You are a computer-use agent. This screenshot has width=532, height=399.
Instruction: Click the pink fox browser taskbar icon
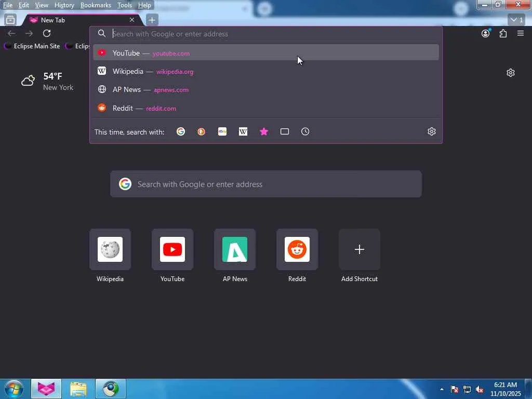click(46, 389)
